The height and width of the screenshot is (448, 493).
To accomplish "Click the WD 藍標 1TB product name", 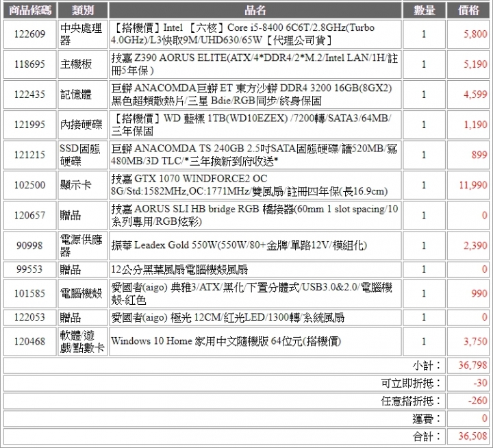I will pos(251,125).
